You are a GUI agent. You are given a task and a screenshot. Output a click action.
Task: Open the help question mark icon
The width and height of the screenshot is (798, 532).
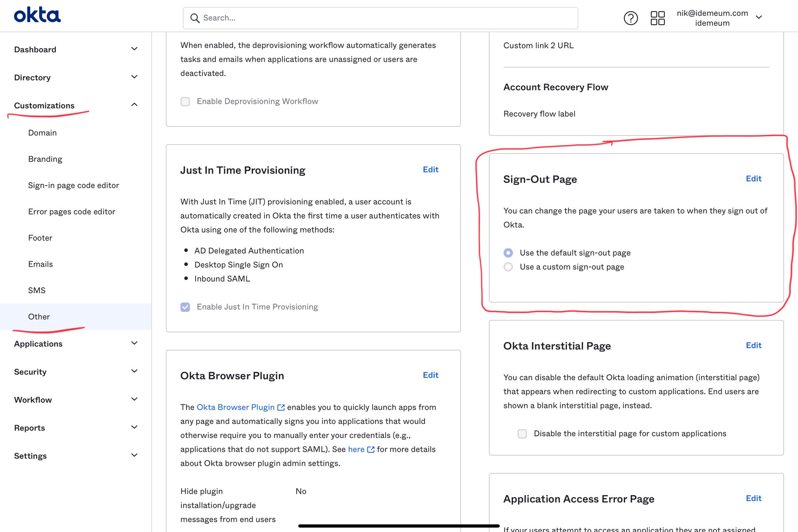point(630,18)
